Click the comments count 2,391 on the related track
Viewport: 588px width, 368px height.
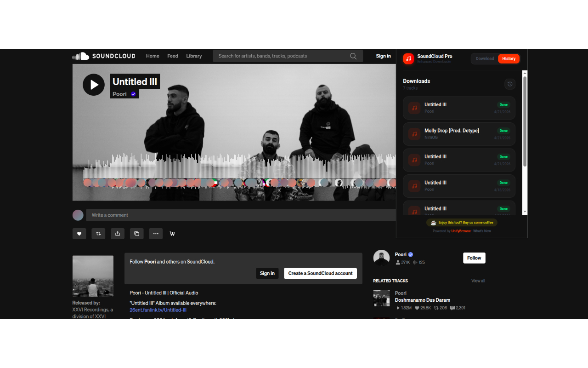pyautogui.click(x=458, y=308)
